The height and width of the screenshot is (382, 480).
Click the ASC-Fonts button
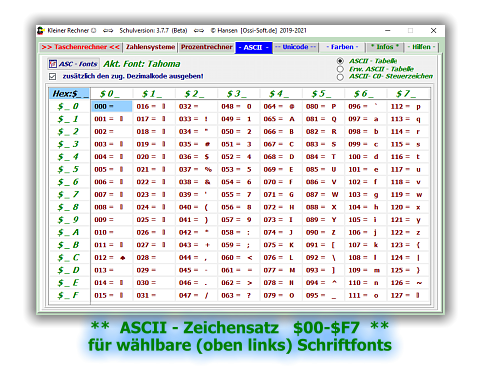[x=73, y=64]
